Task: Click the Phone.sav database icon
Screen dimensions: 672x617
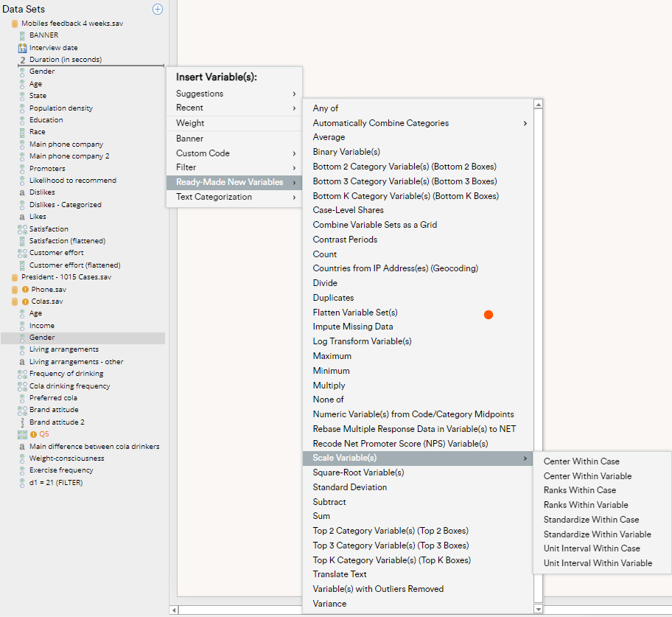Action: (x=15, y=290)
